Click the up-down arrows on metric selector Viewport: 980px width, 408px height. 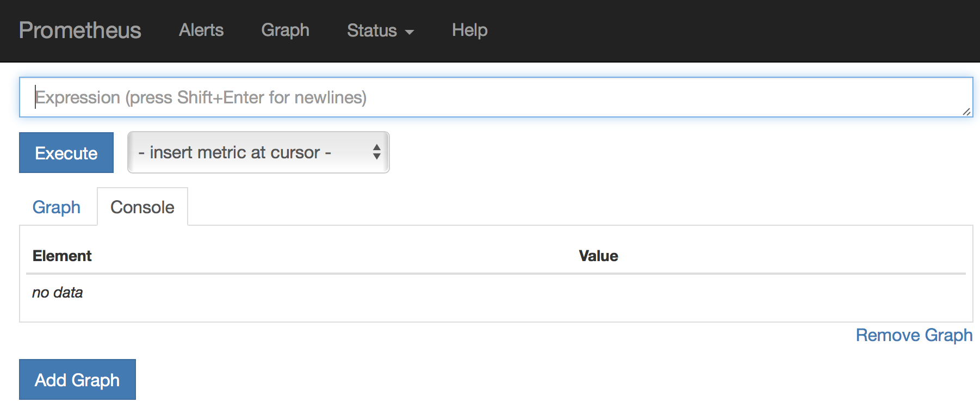[376, 152]
